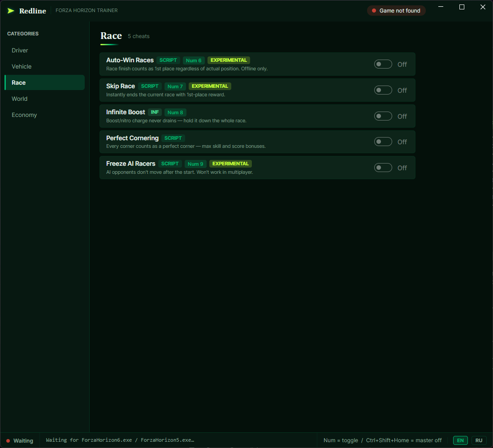493x448 pixels.
Task: Click the Redline arrow logo icon
Action: (x=11, y=11)
